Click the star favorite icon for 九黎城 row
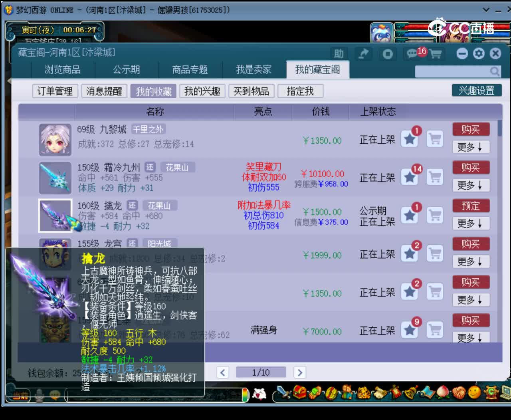 click(410, 139)
